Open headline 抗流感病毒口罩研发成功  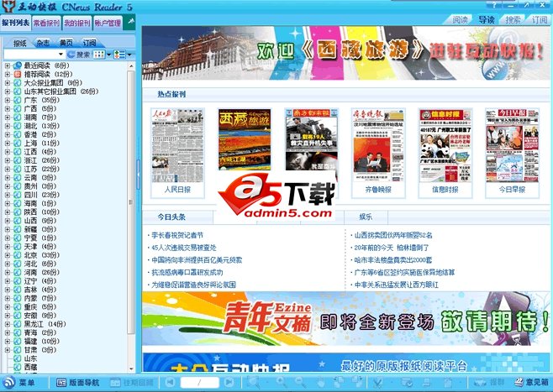(x=187, y=272)
